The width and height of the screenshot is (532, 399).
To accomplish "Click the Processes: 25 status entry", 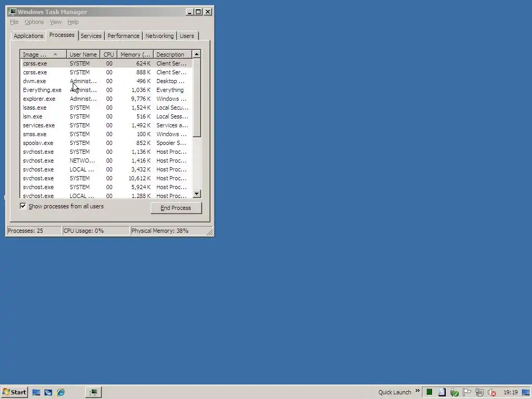I will [34, 231].
